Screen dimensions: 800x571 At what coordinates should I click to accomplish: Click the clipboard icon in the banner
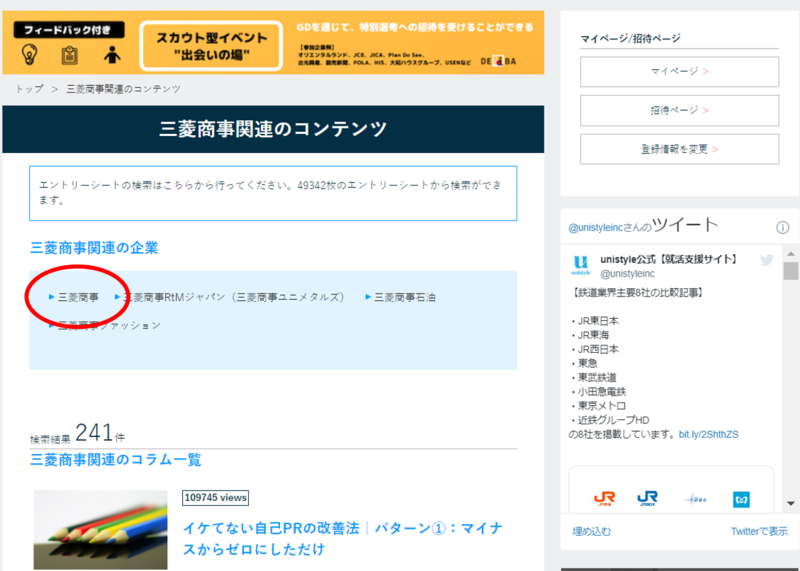tap(69, 55)
